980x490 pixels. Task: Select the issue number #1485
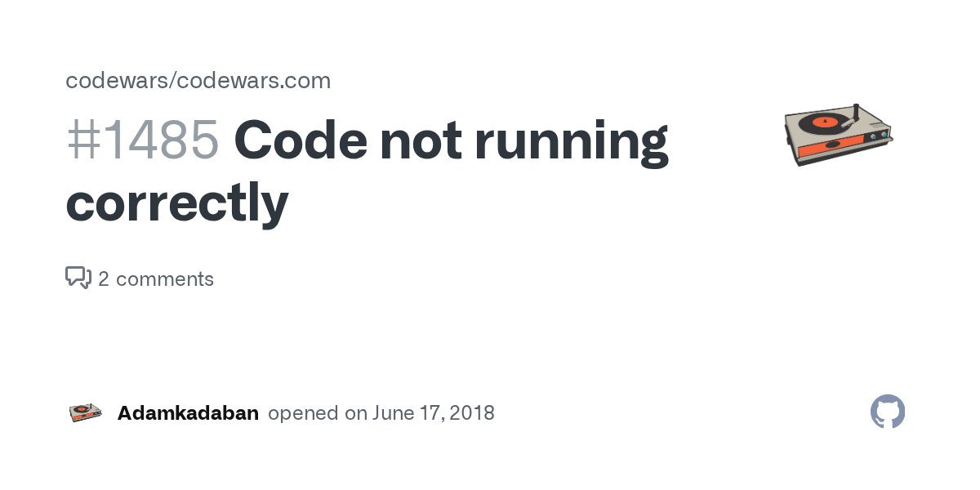142,140
